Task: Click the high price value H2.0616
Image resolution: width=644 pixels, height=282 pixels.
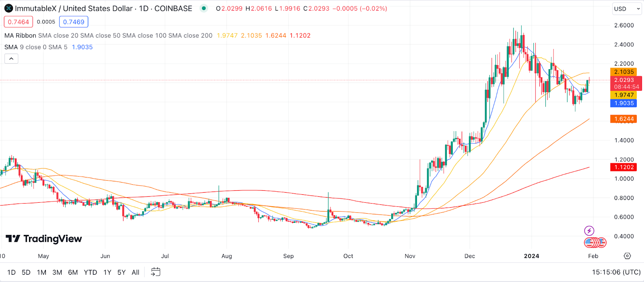Action: pyautogui.click(x=259, y=8)
